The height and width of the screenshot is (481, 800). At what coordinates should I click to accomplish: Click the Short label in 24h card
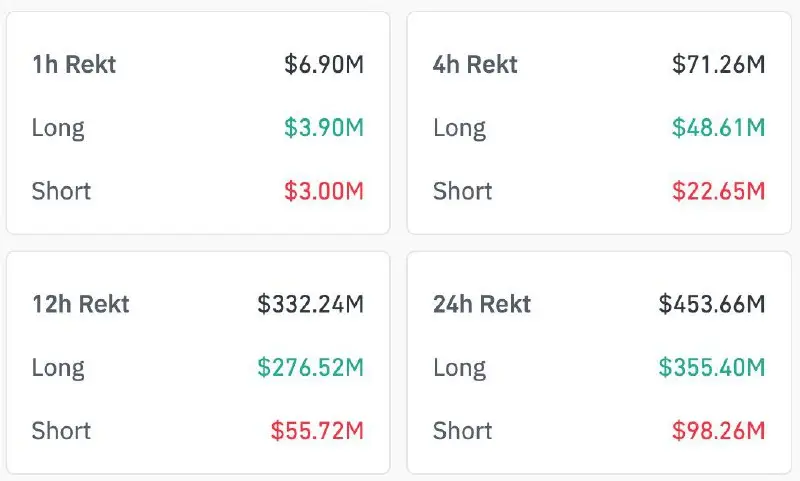pos(463,431)
